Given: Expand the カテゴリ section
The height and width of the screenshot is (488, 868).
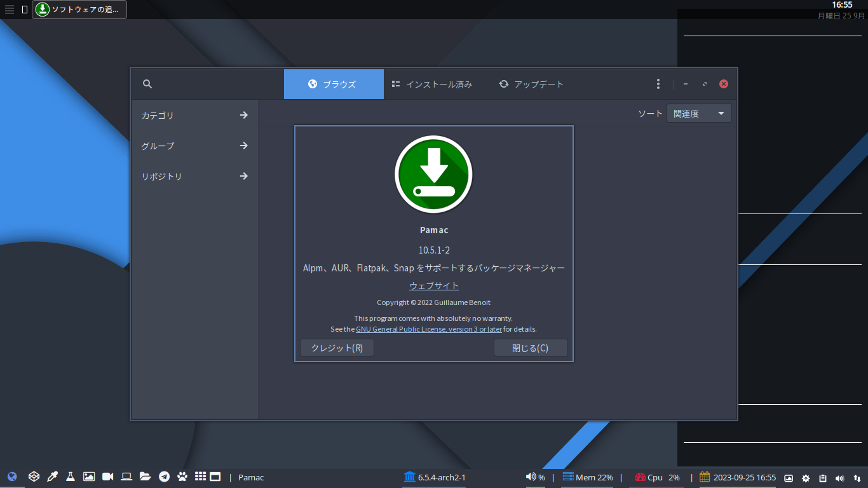Looking at the screenshot, I should click(193, 115).
